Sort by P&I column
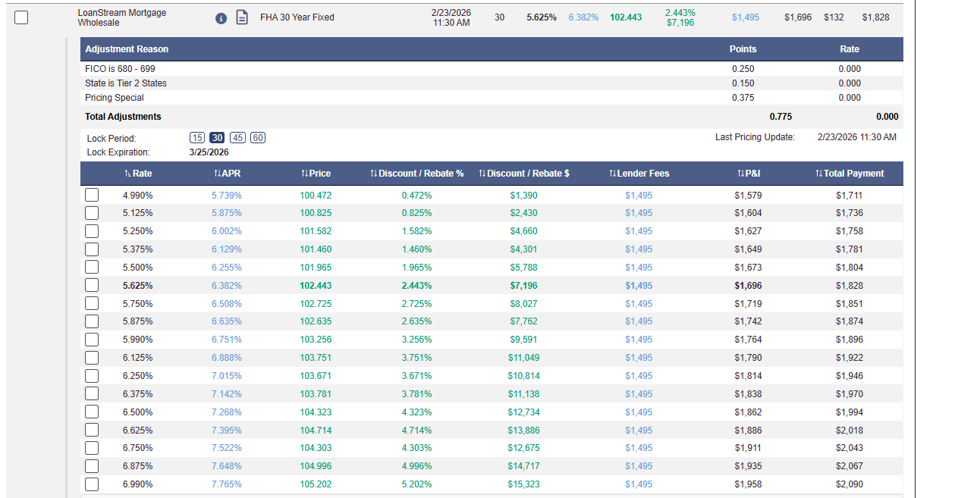The width and height of the screenshot is (980, 498). click(749, 174)
